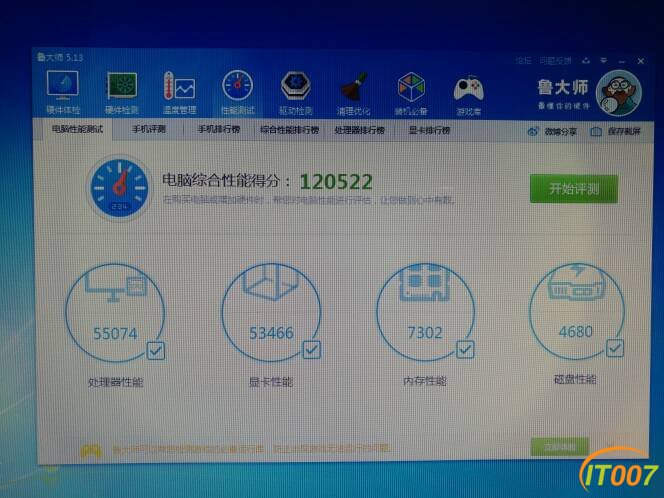This screenshot has width=664, height=498.
Task: Click the 保存截屏 link
Action: click(x=624, y=131)
